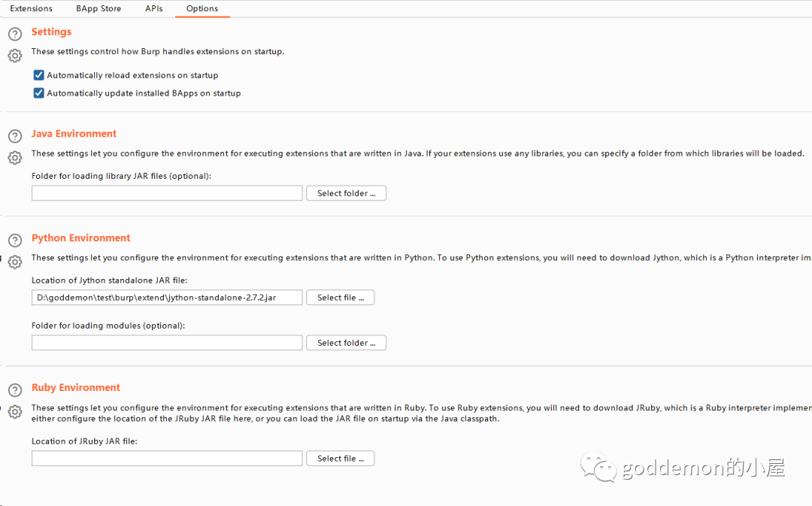Select the Options tab
The height and width of the screenshot is (506, 812).
click(x=202, y=8)
